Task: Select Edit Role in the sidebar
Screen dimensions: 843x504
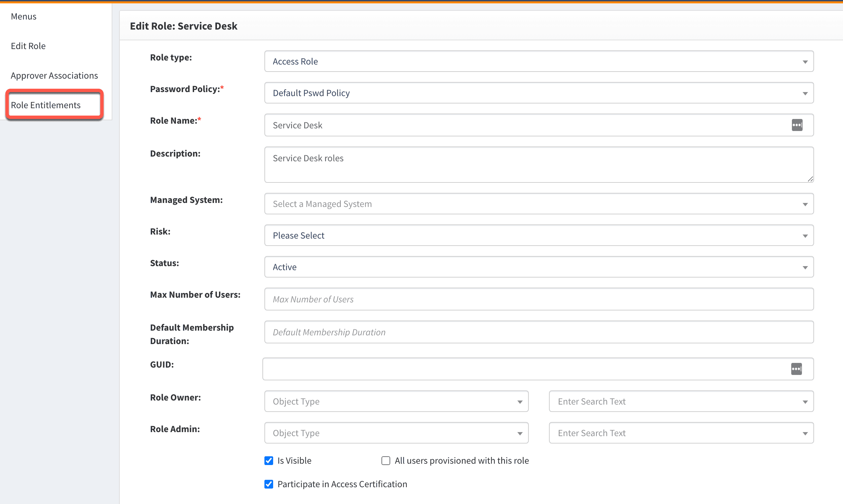Action: coord(28,46)
